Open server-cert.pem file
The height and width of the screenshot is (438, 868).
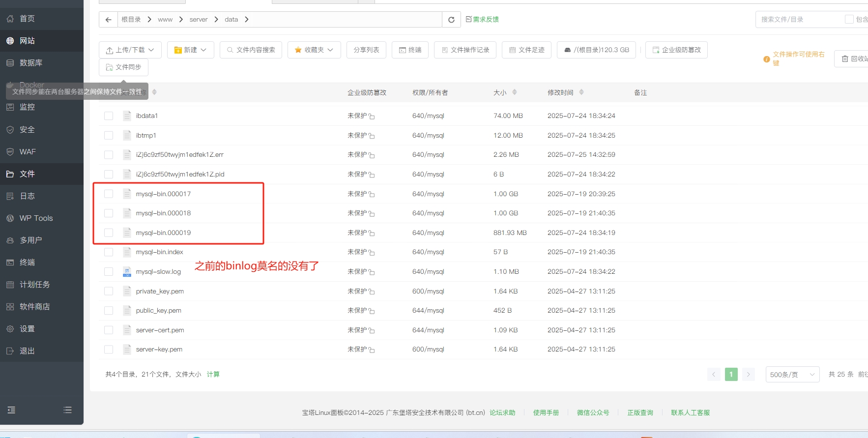pyautogui.click(x=160, y=330)
